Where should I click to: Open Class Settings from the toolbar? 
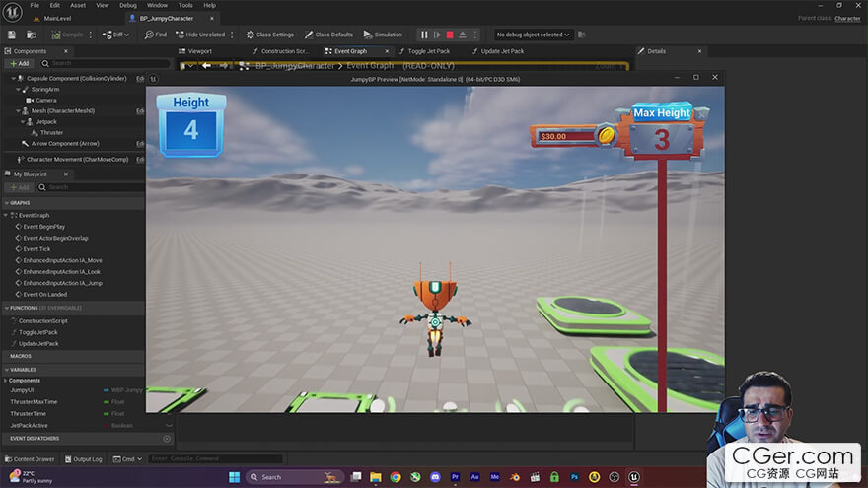270,35
